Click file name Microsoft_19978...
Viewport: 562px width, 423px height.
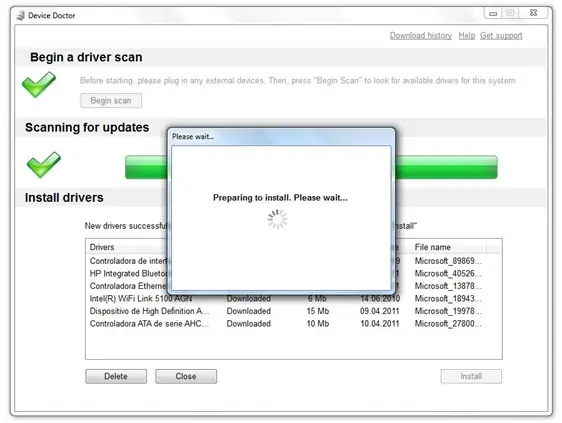coord(448,311)
